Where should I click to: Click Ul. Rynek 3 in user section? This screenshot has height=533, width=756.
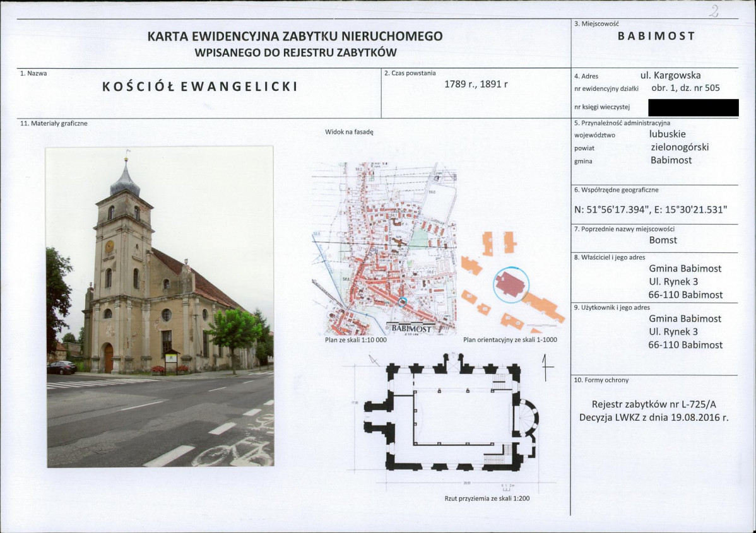click(x=673, y=332)
